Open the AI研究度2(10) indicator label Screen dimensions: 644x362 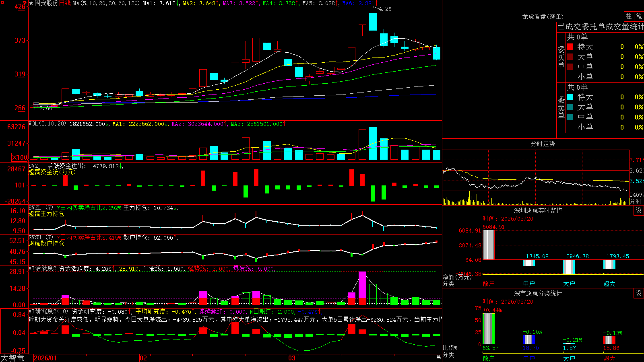(48, 311)
